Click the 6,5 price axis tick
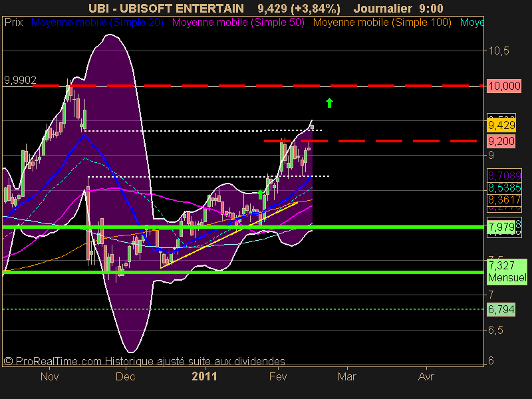 [495, 330]
